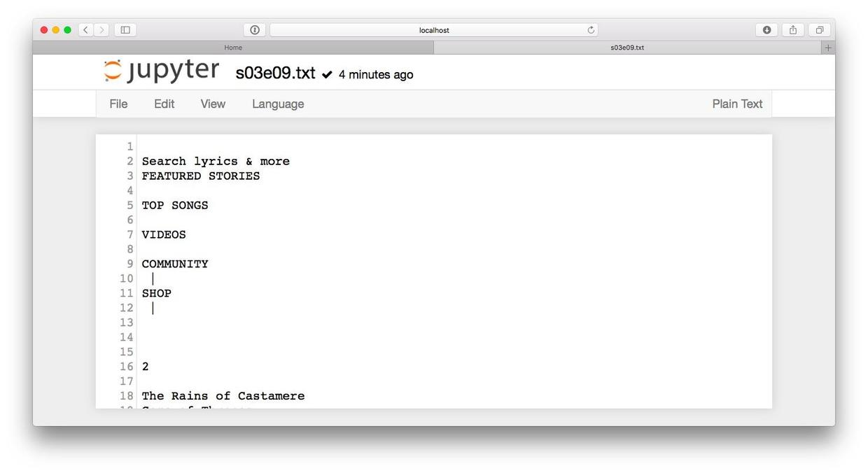Screen dimensions: 868x473
Task: Click the share icon
Action: [x=793, y=29]
